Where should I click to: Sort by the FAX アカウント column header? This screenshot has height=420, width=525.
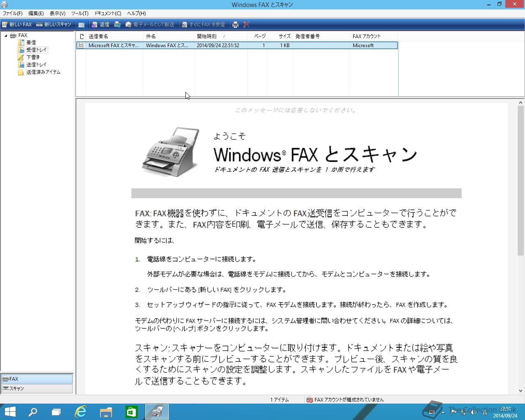[x=374, y=37]
